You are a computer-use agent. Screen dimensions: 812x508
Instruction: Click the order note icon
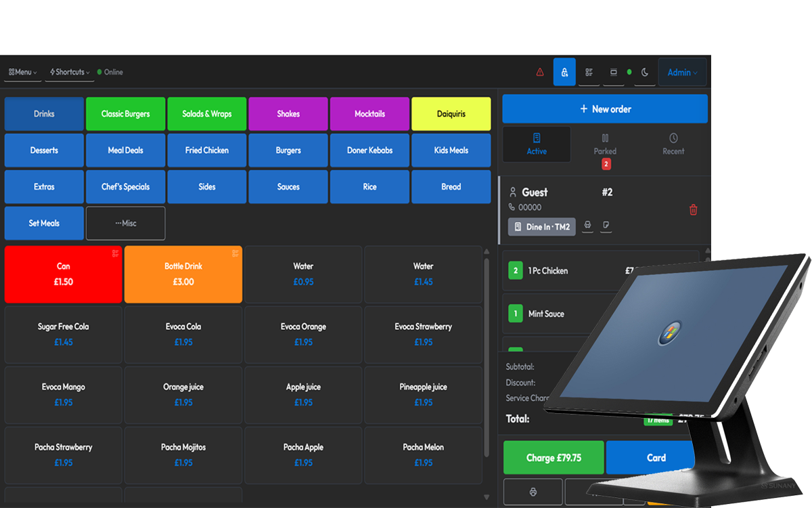(606, 226)
